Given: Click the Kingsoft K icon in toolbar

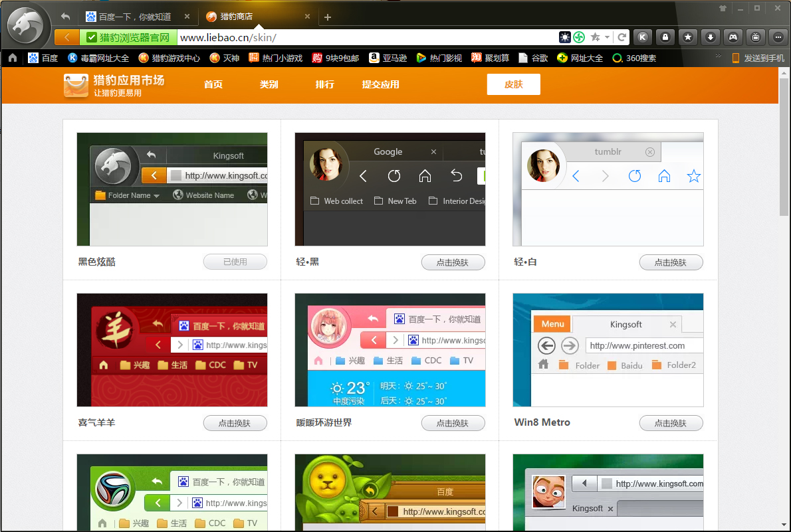Looking at the screenshot, I should coord(642,38).
